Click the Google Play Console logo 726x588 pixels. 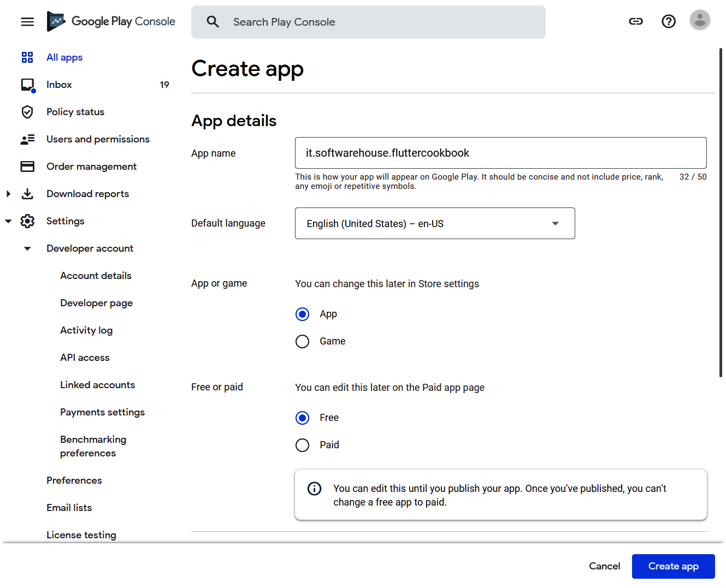[111, 22]
